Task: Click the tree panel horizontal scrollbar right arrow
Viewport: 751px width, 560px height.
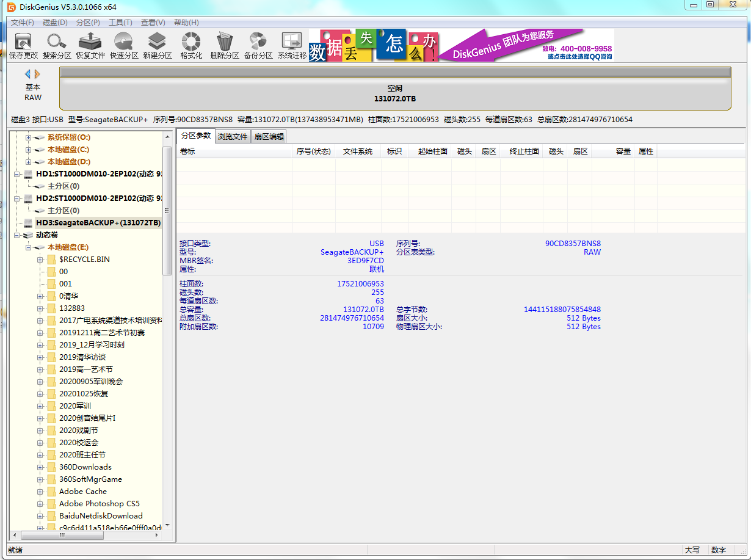Action: [x=157, y=535]
